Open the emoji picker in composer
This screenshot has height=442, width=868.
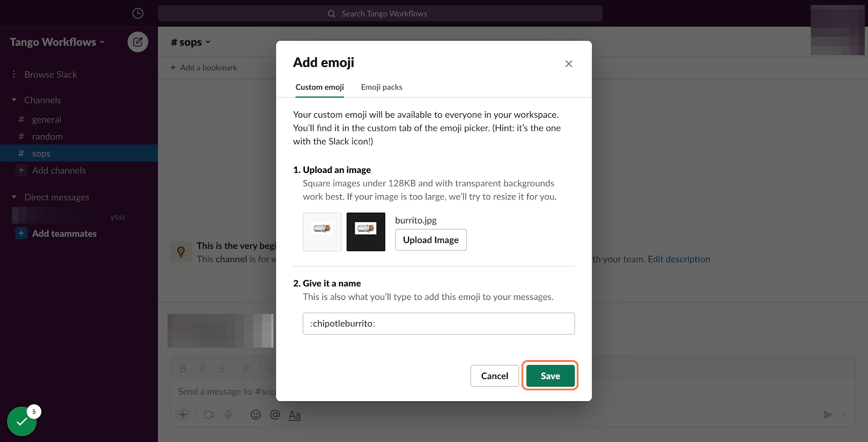pos(256,415)
